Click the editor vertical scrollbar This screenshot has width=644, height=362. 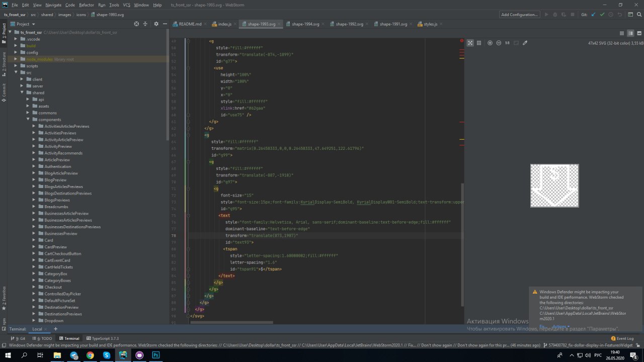point(462,245)
